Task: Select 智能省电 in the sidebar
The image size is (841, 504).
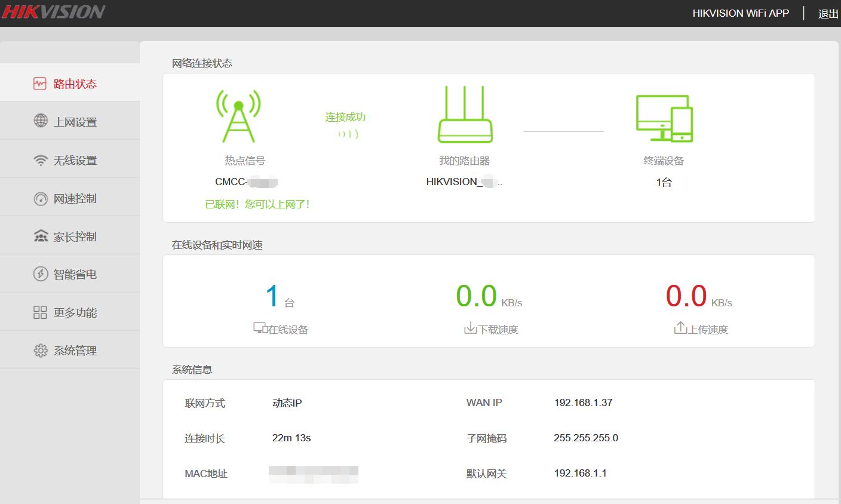Action: coord(70,274)
